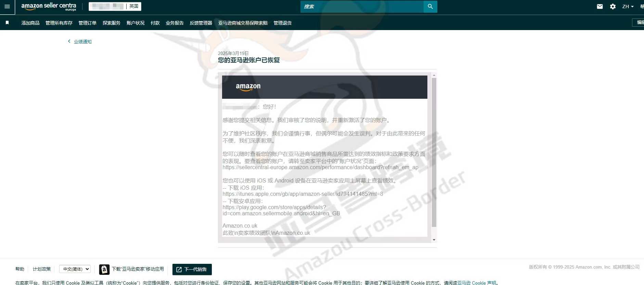Click the itunes.apple.com app URL
This screenshot has height=285, width=644.
pyautogui.click(x=303, y=194)
